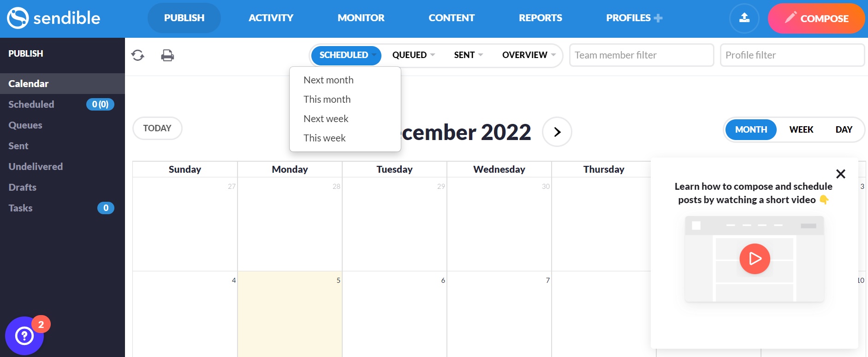
Task: Switch calendar to Day view
Action: 844,129
